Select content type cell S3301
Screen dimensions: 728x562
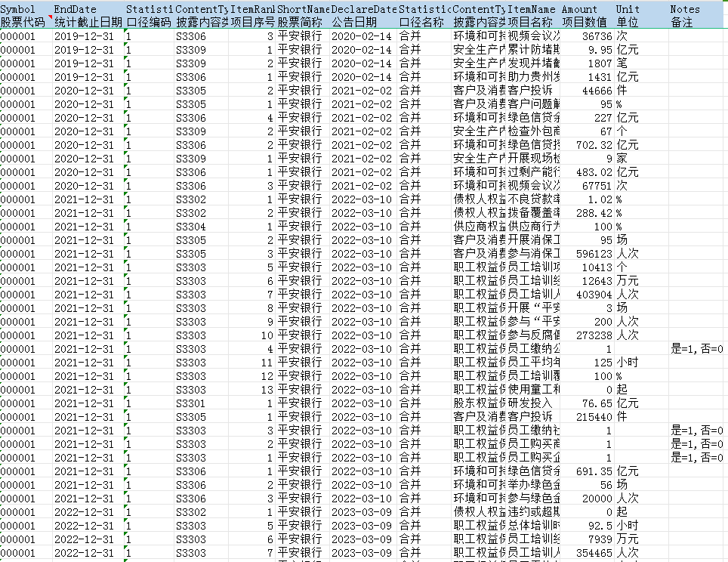click(x=202, y=403)
